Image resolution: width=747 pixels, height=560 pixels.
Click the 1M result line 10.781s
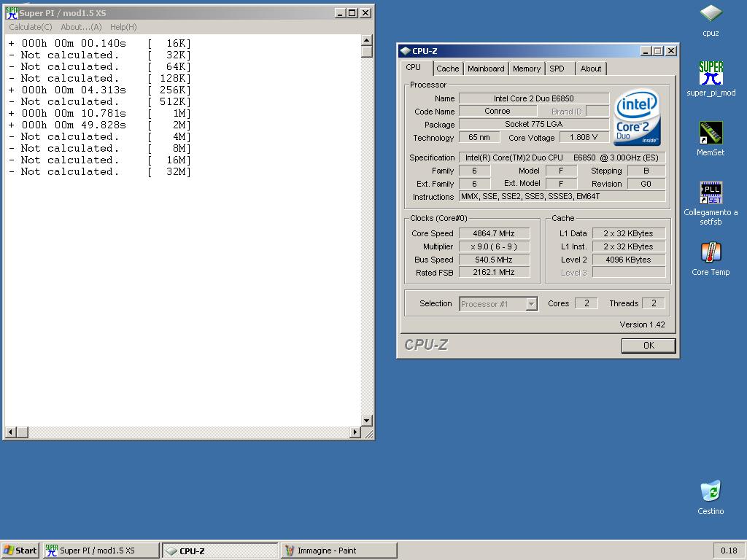pyautogui.click(x=99, y=113)
